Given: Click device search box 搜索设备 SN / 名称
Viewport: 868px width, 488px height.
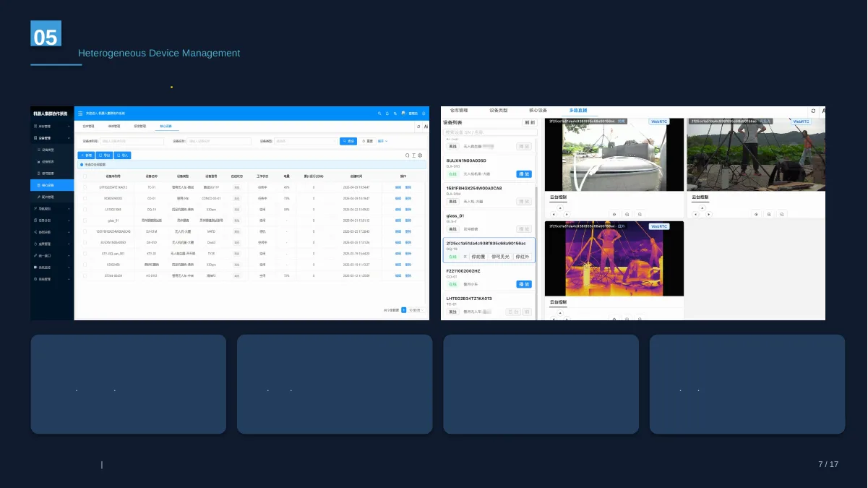Looking at the screenshot, I should 490,132.
